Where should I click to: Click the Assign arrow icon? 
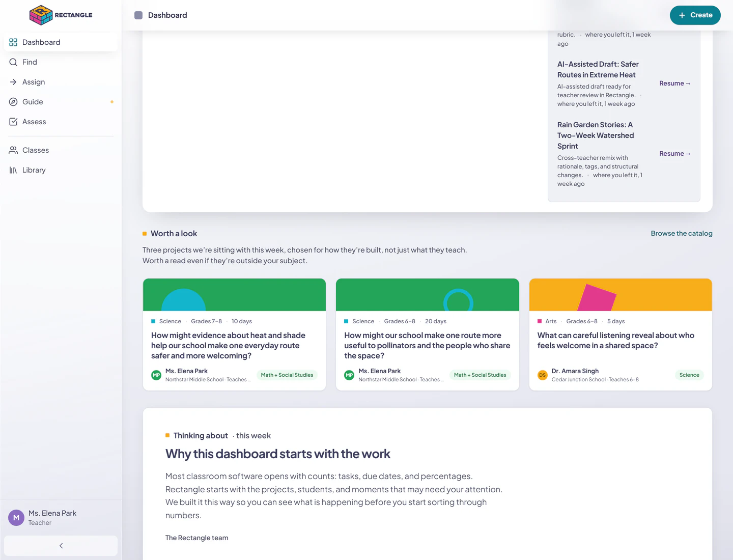point(13,82)
